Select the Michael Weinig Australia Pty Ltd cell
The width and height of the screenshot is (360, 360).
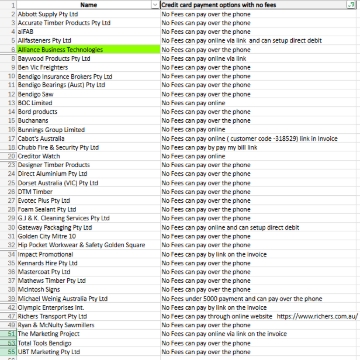[x=88, y=298]
